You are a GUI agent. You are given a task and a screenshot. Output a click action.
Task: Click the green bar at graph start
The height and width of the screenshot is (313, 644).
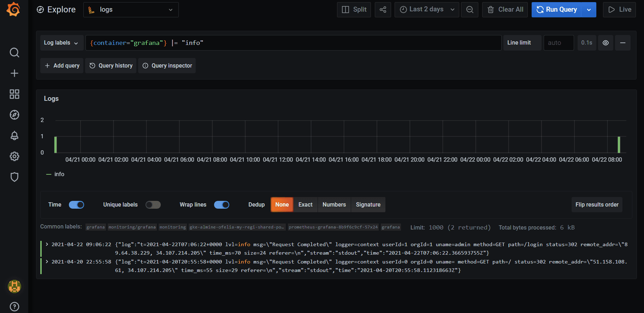pos(55,145)
